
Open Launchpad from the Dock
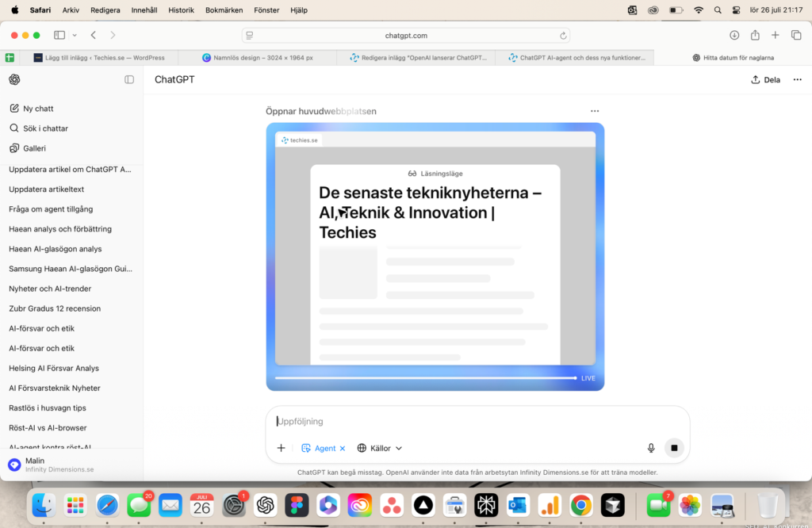[x=75, y=505]
